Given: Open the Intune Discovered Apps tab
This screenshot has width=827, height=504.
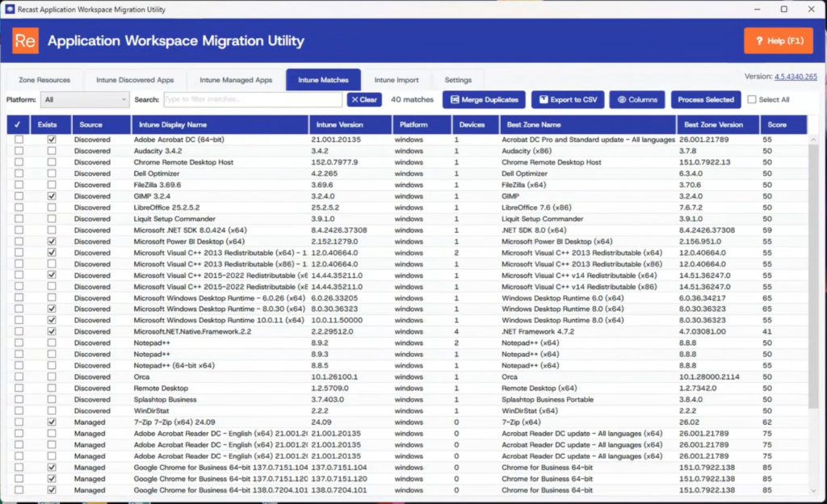Looking at the screenshot, I should pos(135,80).
